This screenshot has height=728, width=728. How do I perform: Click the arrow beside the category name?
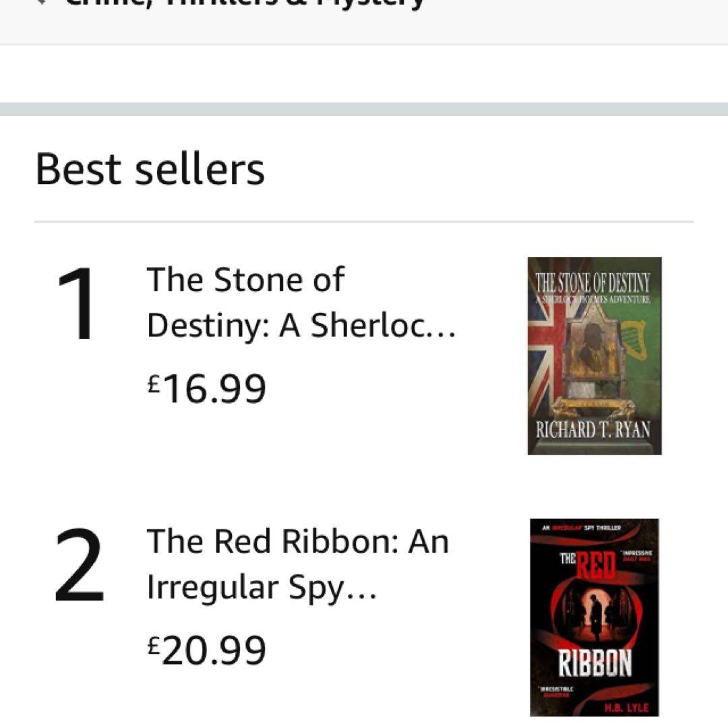point(43,3)
